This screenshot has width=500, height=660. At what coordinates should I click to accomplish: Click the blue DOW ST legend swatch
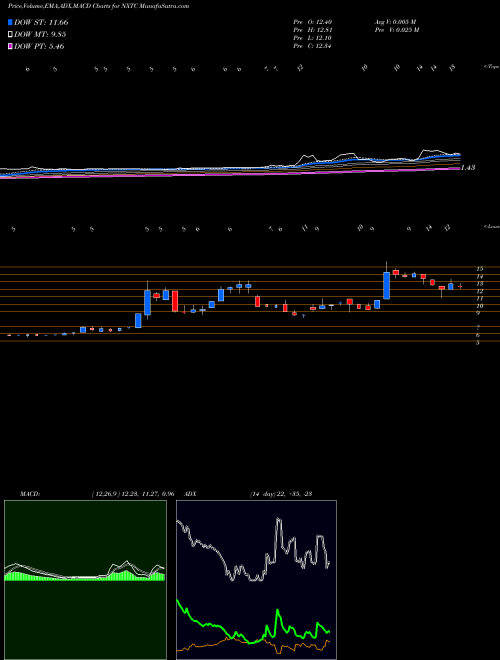coord(11,23)
